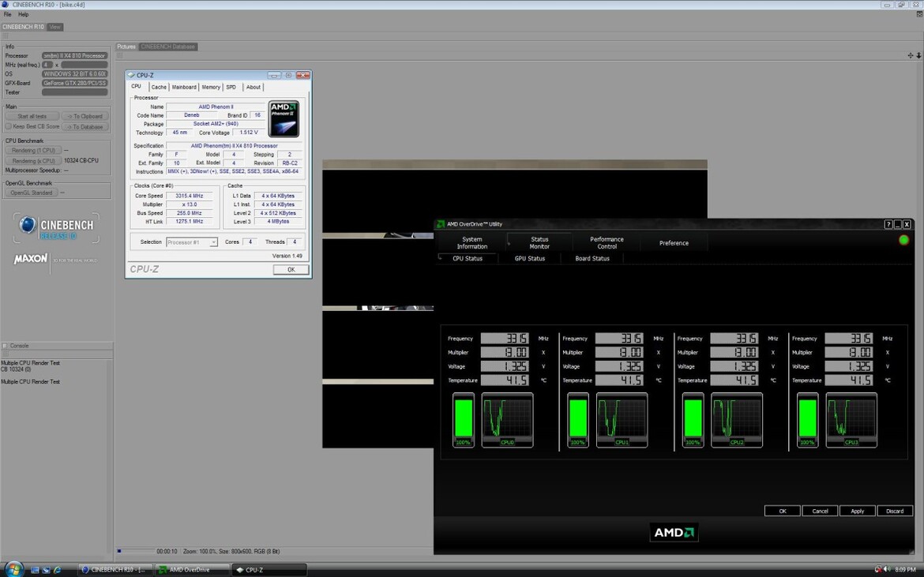
Task: Click the CPU0 usage history graph
Action: (507, 421)
